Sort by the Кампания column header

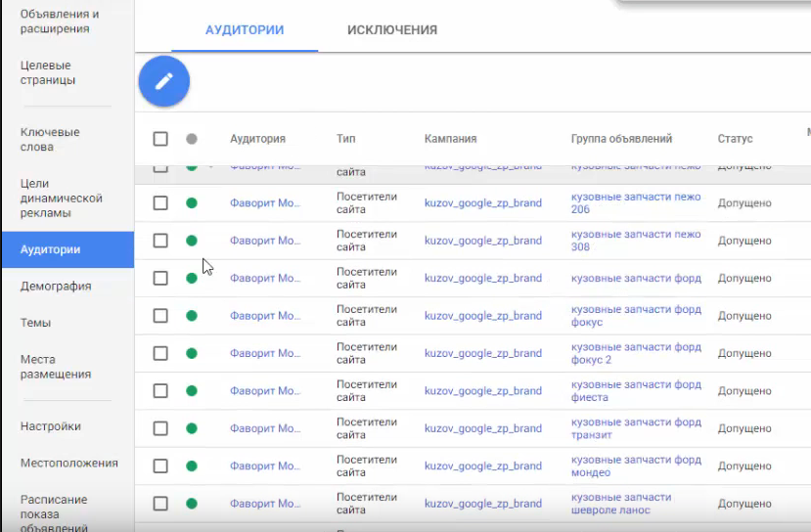click(x=450, y=139)
